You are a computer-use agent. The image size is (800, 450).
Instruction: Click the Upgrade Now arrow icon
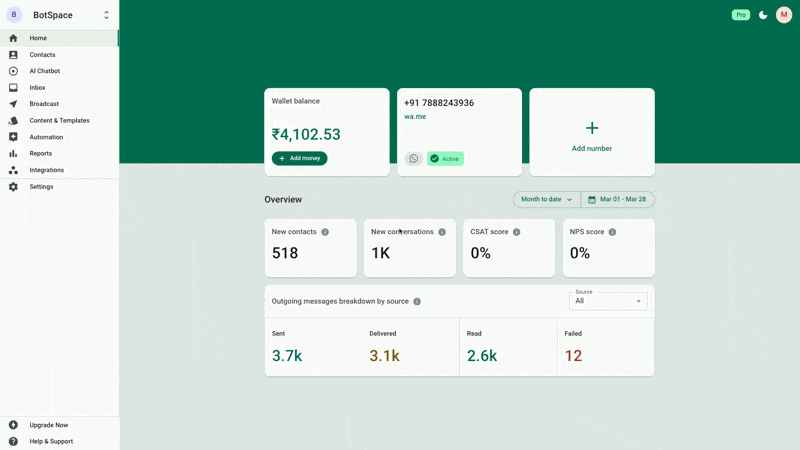coord(13,425)
